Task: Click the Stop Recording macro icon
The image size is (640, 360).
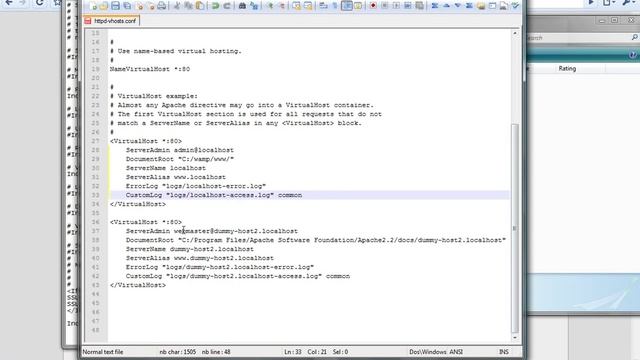Action: tap(384, 6)
